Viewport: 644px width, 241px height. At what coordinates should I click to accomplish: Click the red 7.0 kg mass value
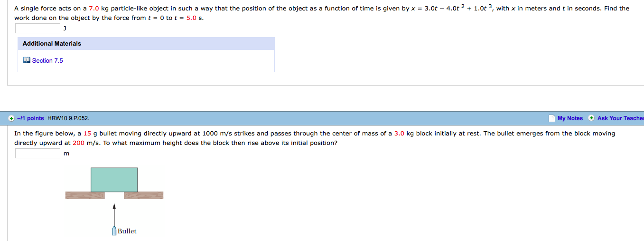94,9
